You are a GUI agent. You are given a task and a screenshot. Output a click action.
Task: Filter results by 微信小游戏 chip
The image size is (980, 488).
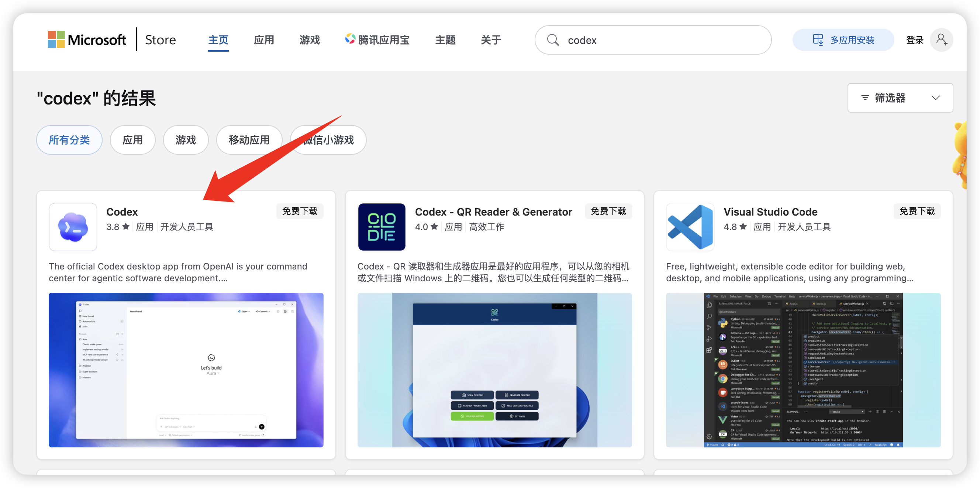point(328,140)
